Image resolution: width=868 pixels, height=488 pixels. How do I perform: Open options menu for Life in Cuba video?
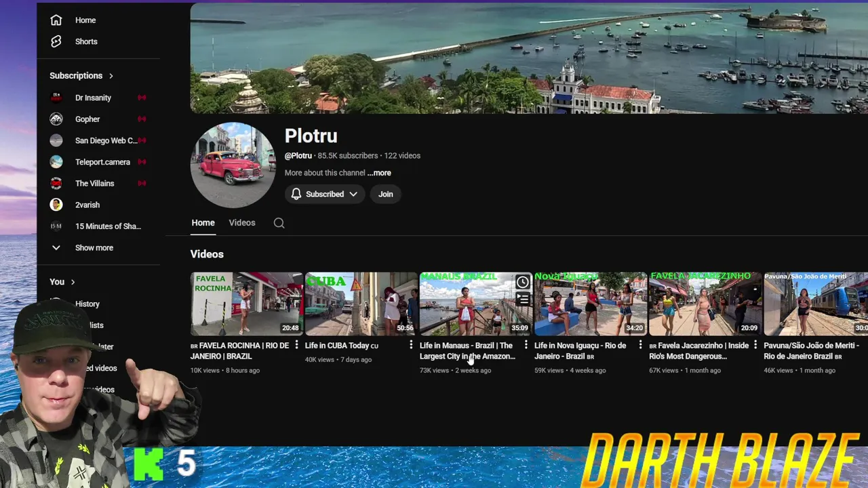pyautogui.click(x=411, y=346)
